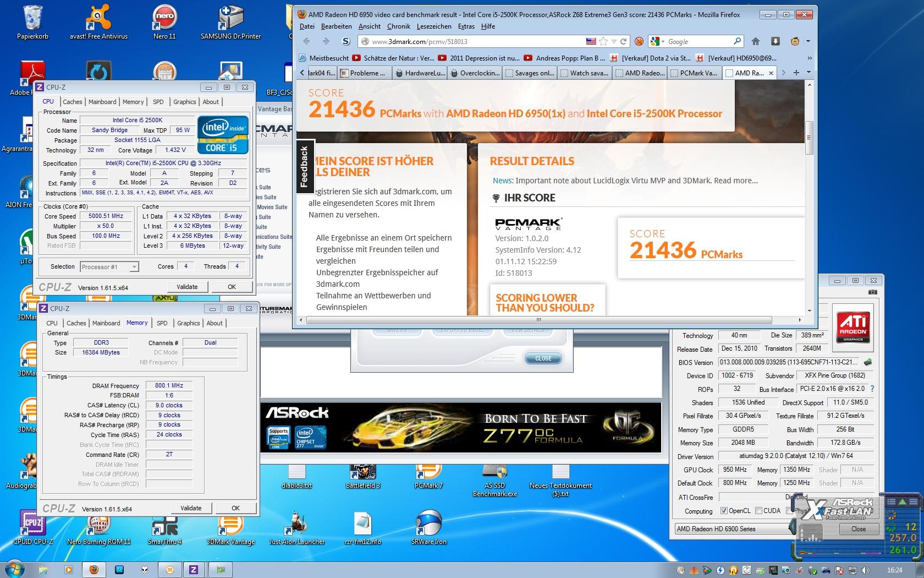Open Windows Start menu orb
924x578 pixels.
[15, 569]
